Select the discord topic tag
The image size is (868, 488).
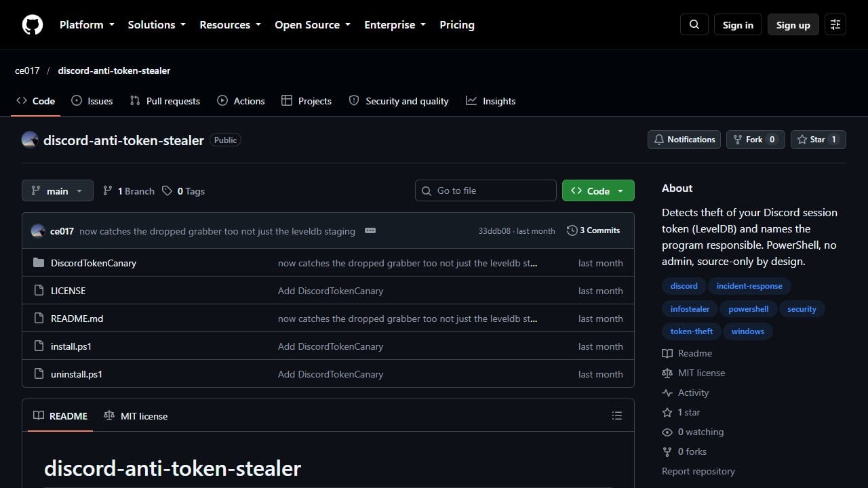(x=684, y=286)
